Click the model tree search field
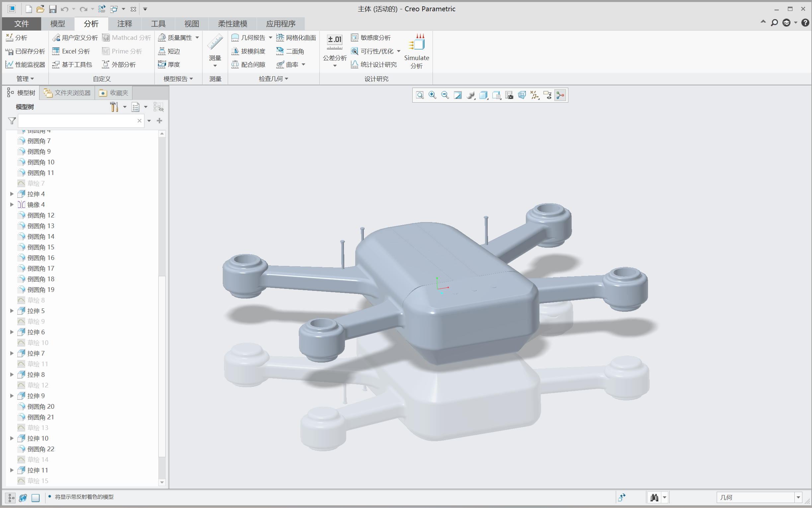Viewport: 812px width, 508px height. click(x=77, y=121)
